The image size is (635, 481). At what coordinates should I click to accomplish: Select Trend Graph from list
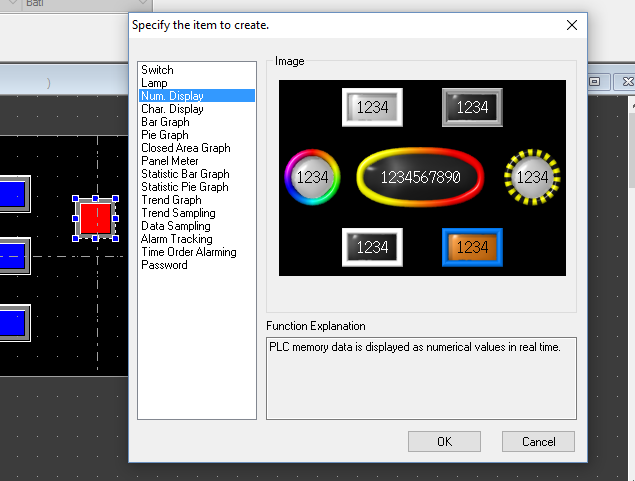(x=171, y=200)
